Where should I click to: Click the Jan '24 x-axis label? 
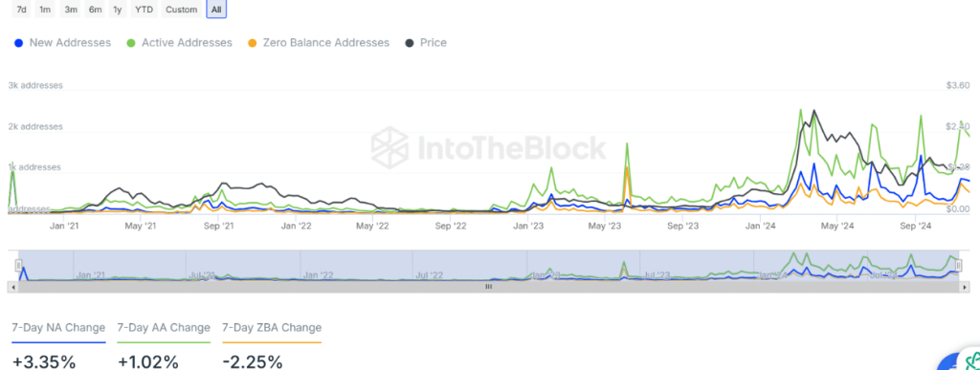click(761, 227)
